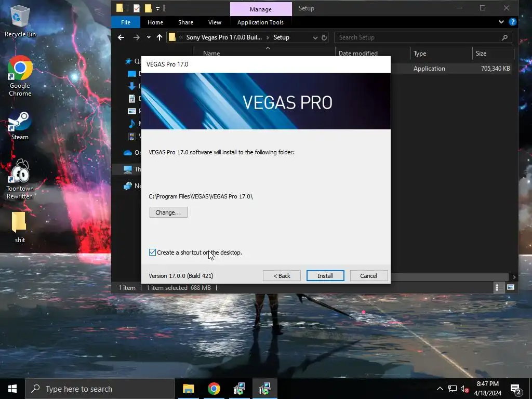Open the network icon in system tray
The height and width of the screenshot is (399, 532).
tap(453, 389)
